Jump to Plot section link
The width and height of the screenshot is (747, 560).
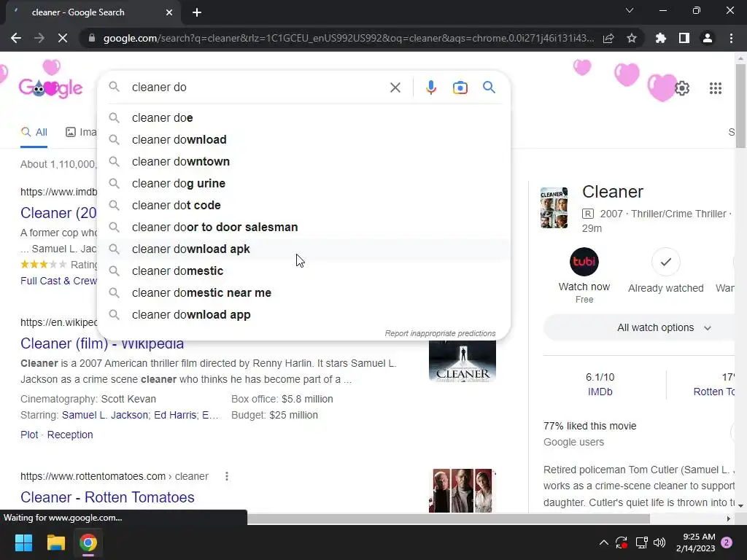click(x=29, y=435)
